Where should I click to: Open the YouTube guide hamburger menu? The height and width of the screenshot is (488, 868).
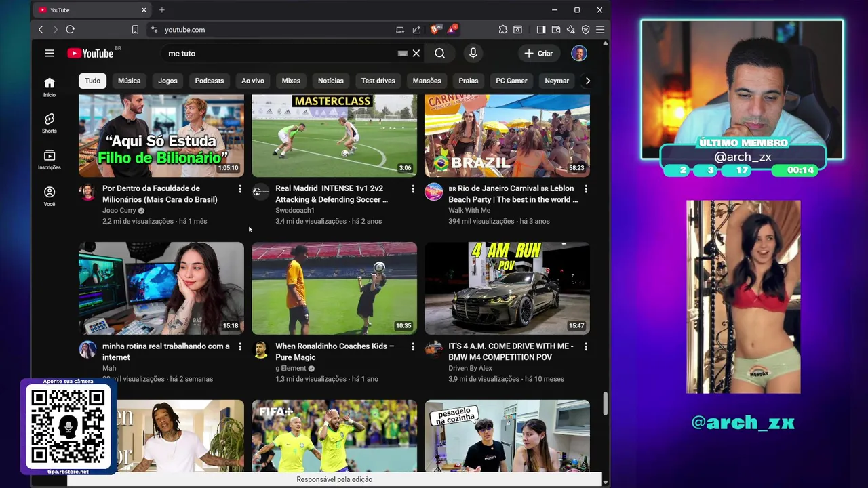point(50,53)
